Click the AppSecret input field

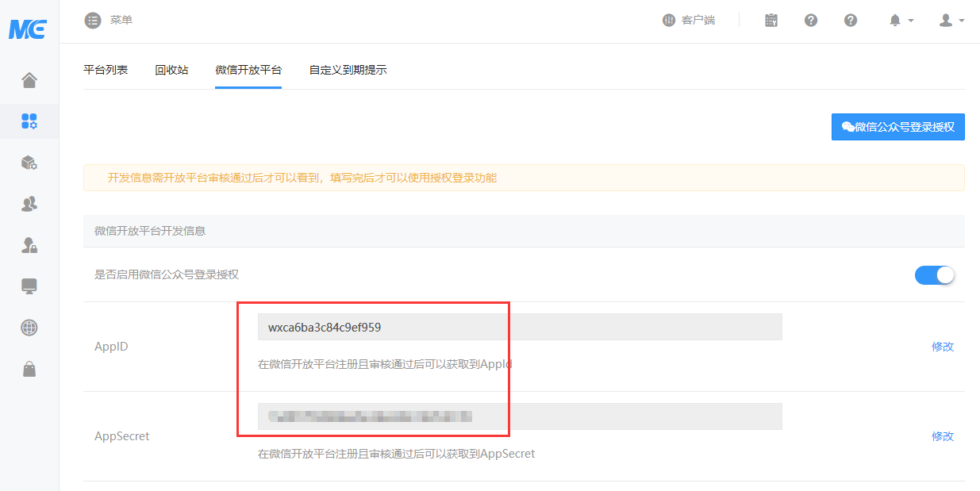click(520, 416)
